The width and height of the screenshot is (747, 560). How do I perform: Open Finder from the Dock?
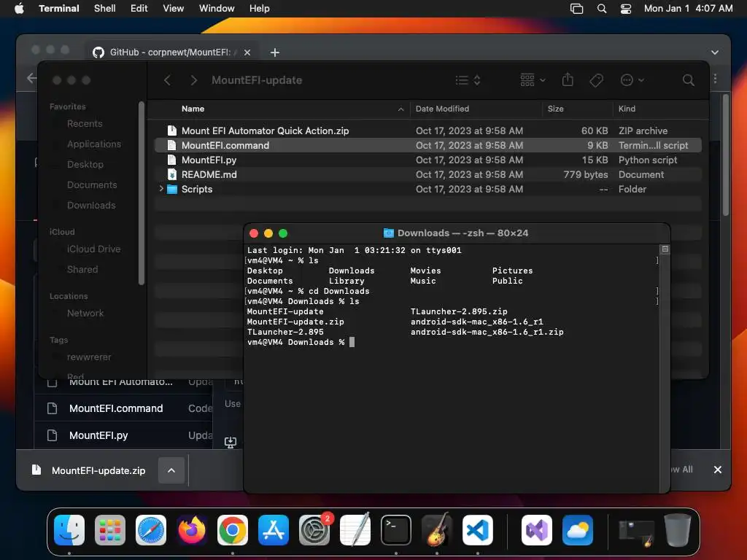[x=69, y=530]
